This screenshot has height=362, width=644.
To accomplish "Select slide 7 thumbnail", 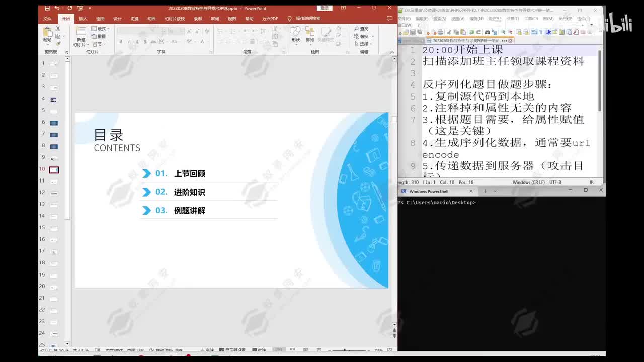I will (x=54, y=135).
